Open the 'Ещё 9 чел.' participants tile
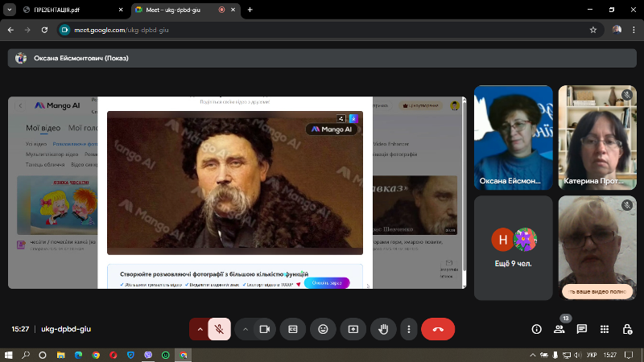644x362 pixels. point(514,248)
